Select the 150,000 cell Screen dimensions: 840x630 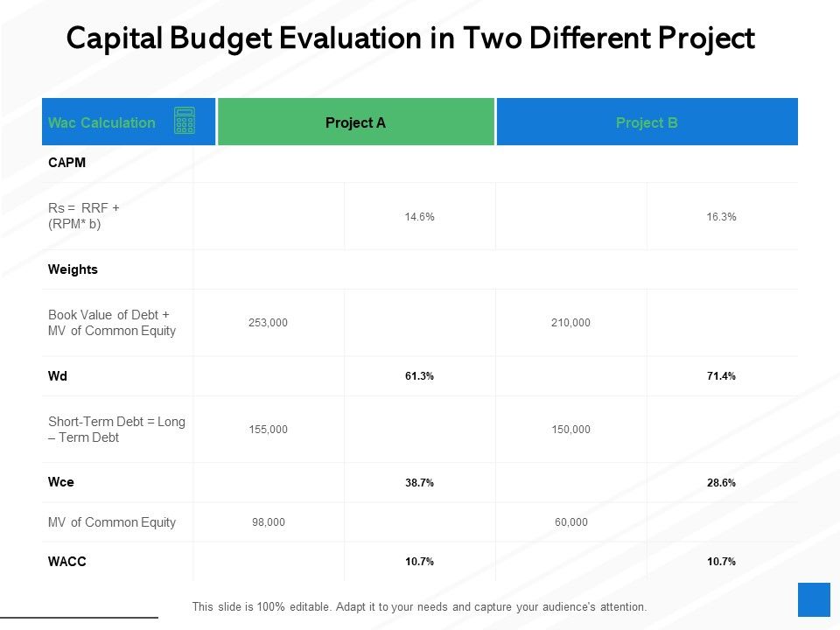[570, 430]
